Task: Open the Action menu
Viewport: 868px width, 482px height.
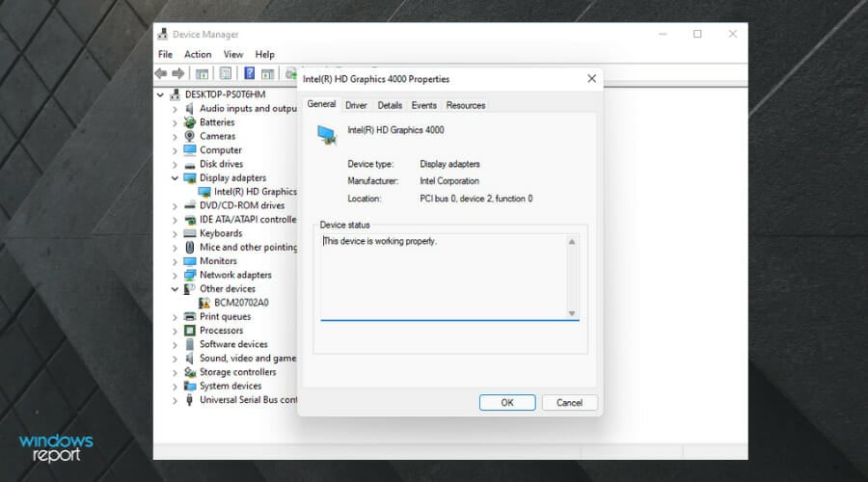Action: point(198,55)
